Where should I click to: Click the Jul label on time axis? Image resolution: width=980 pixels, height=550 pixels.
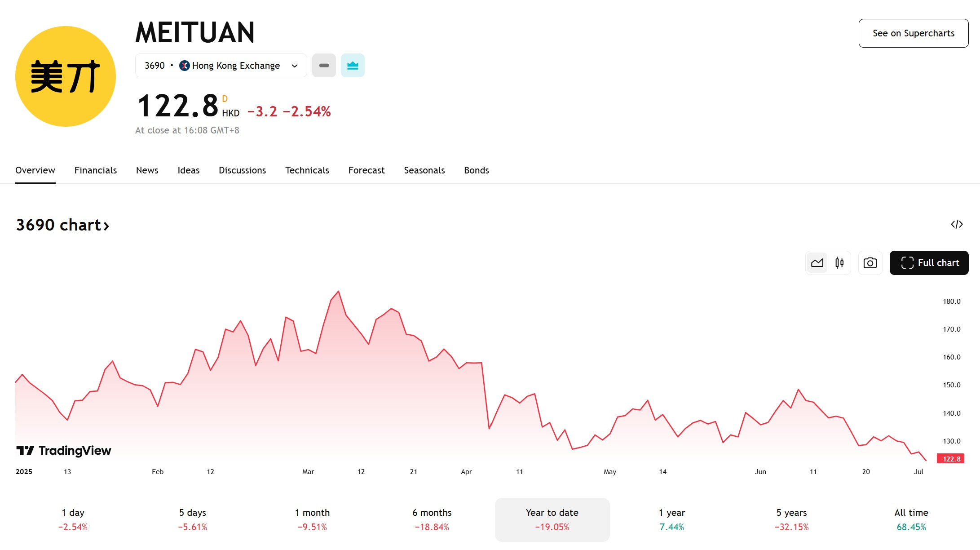tap(918, 472)
